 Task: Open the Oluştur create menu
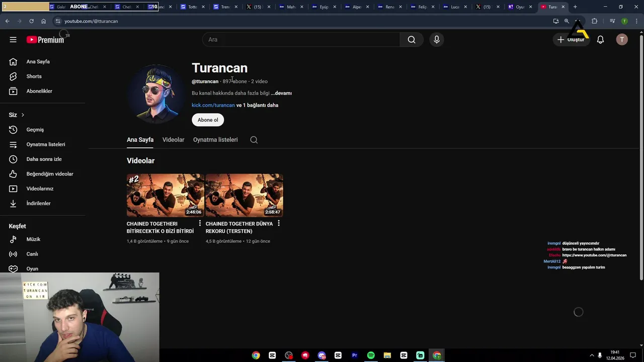571,40
